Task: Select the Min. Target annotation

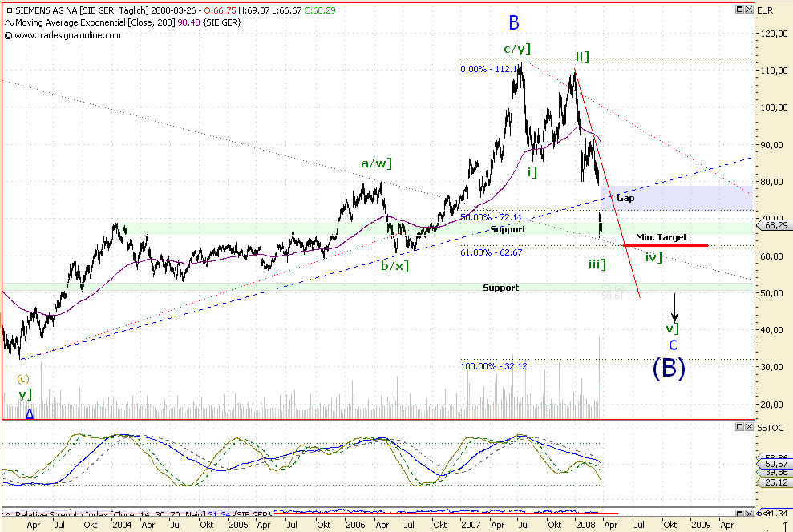Action: click(662, 237)
